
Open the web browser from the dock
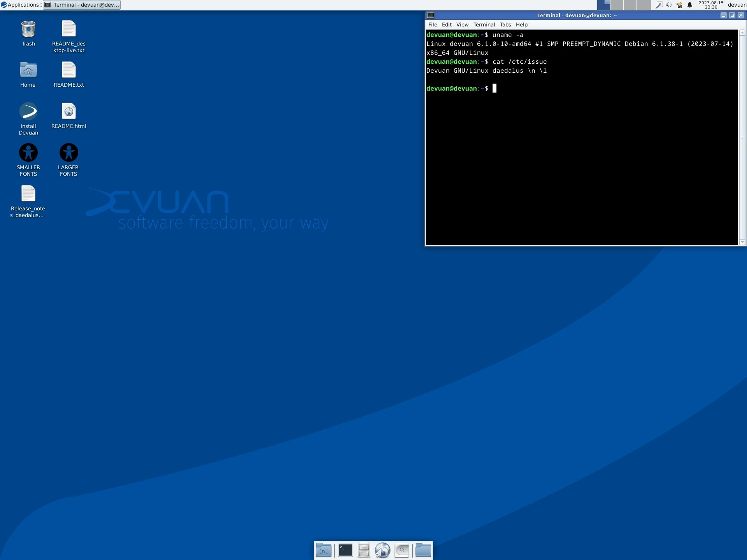383,550
